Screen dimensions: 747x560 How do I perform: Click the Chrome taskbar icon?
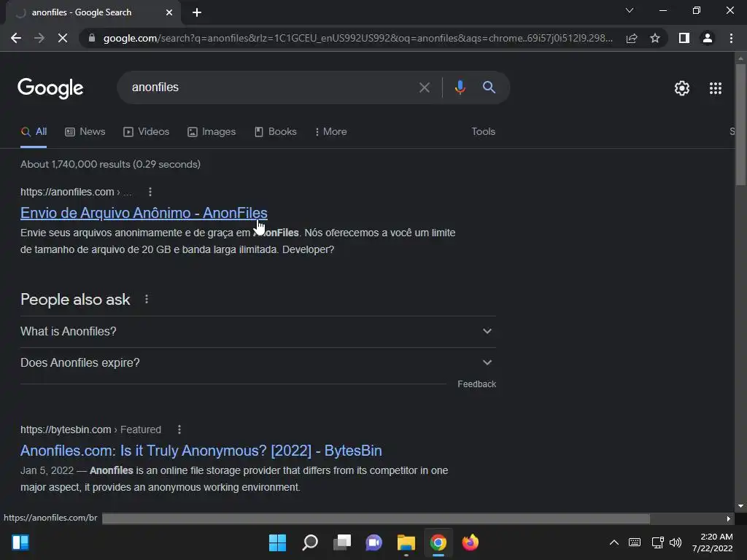(438, 542)
